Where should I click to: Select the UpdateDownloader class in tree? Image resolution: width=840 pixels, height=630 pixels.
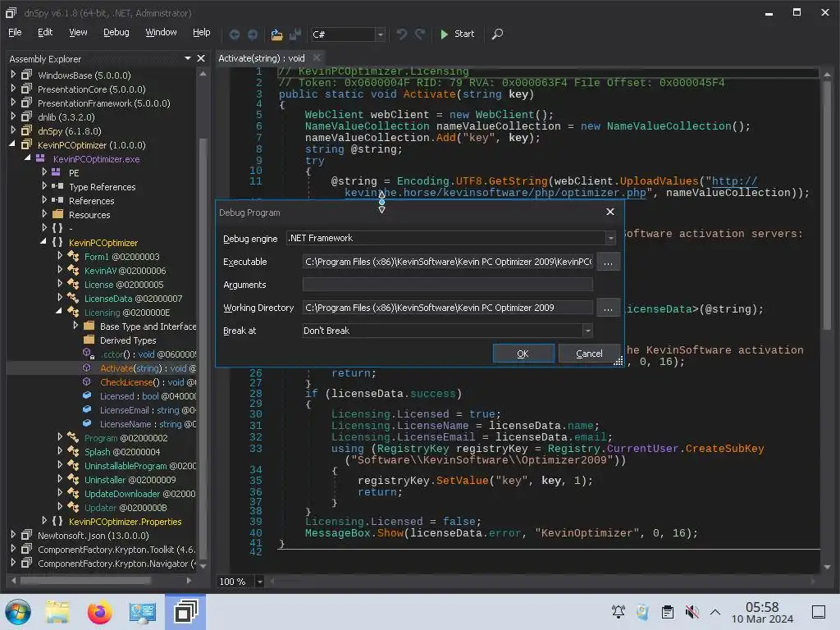[139, 493]
